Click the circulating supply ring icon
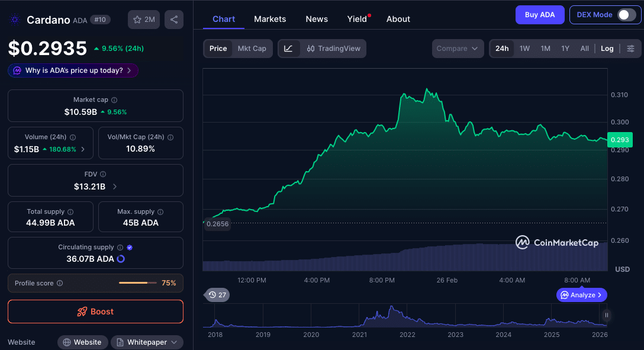The image size is (644, 350). coord(121,259)
